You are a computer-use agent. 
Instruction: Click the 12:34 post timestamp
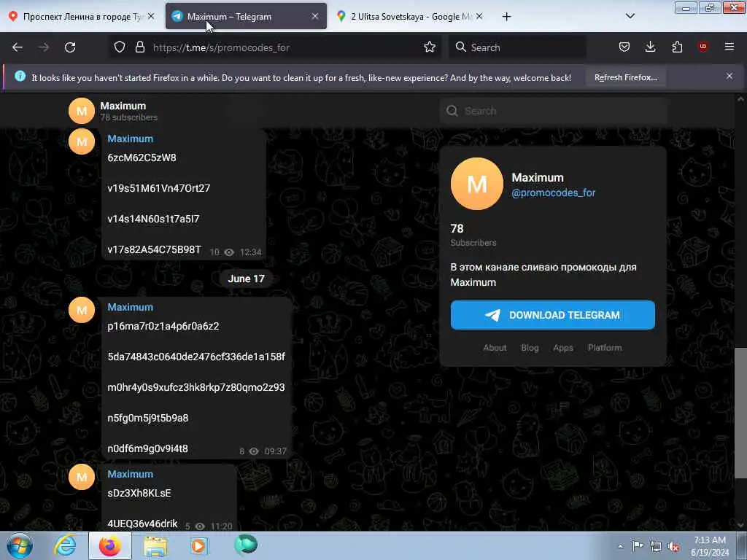pyautogui.click(x=251, y=252)
